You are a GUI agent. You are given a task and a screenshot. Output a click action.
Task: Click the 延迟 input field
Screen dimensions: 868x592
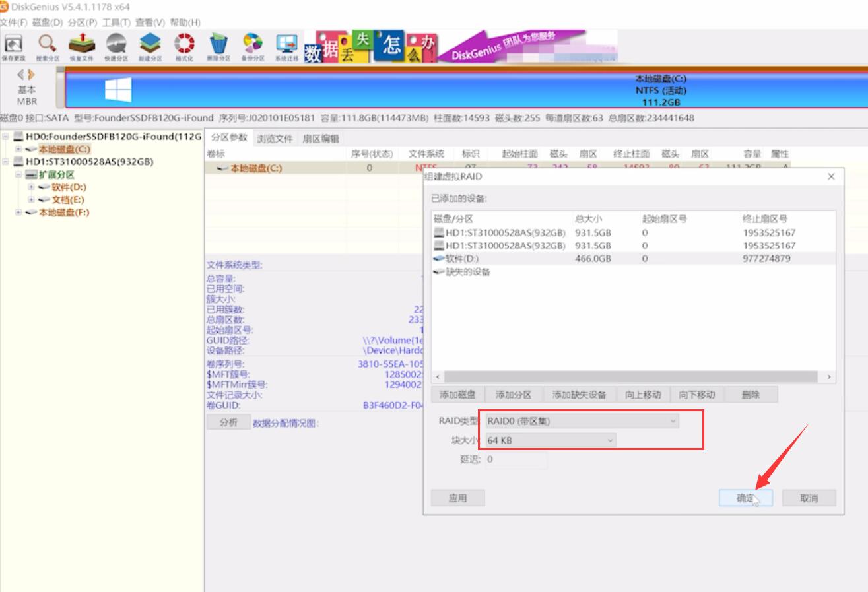pos(516,459)
